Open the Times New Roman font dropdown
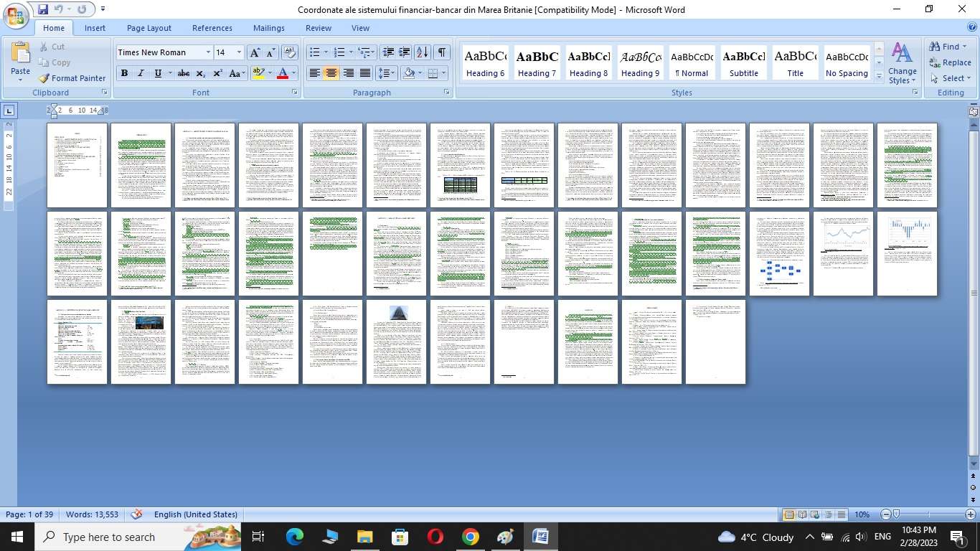 coord(208,52)
